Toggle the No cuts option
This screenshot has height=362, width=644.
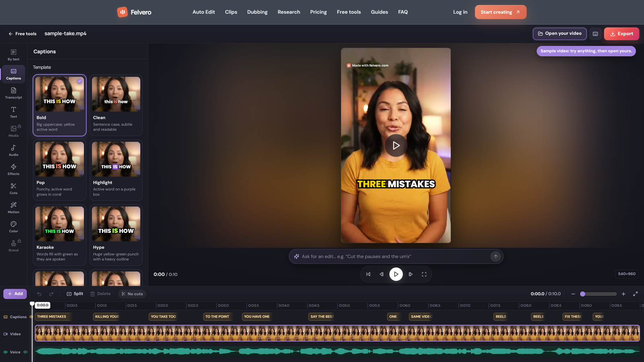[132, 294]
